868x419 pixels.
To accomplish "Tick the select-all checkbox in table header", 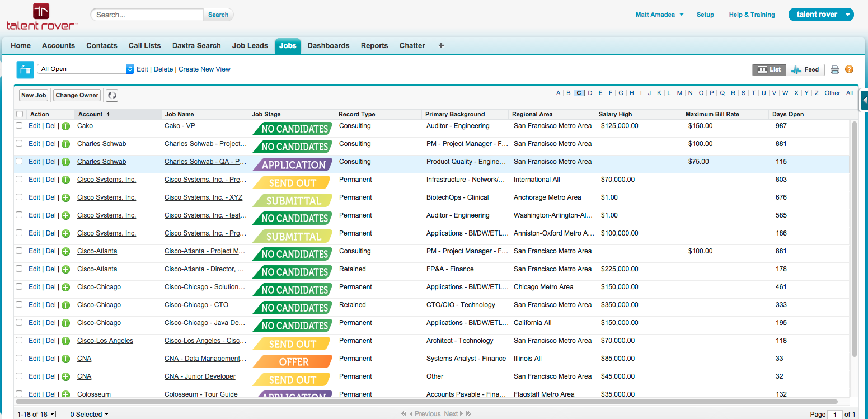I will click(x=20, y=114).
